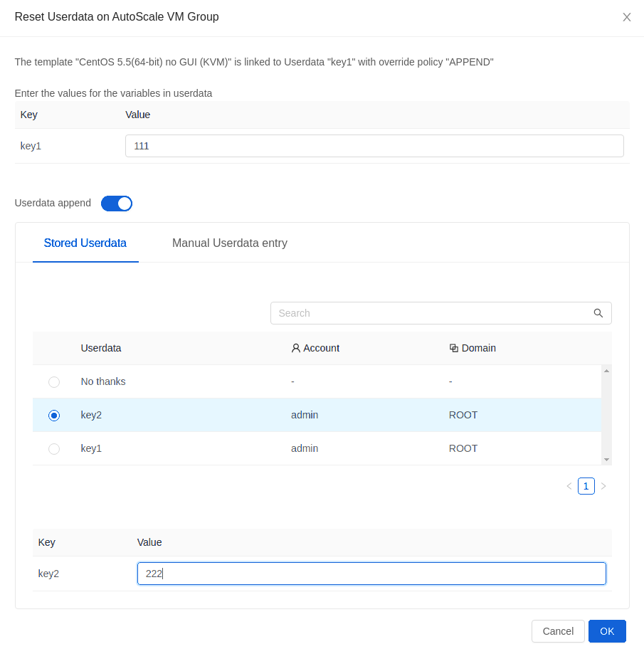Select the No thanks radio button

pos(54,381)
